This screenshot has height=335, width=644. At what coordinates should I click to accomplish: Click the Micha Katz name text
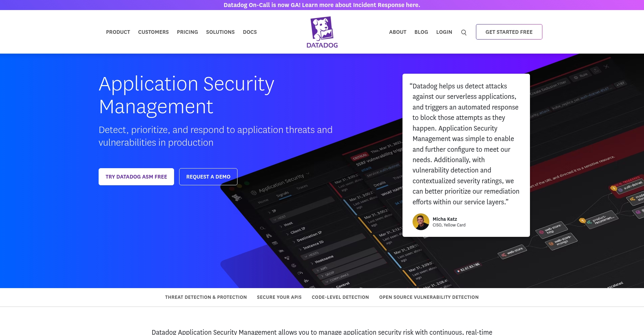click(x=445, y=219)
